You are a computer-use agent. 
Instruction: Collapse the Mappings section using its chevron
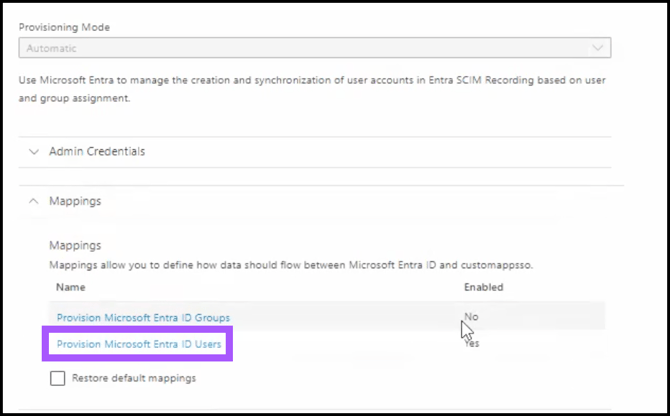[x=33, y=201]
